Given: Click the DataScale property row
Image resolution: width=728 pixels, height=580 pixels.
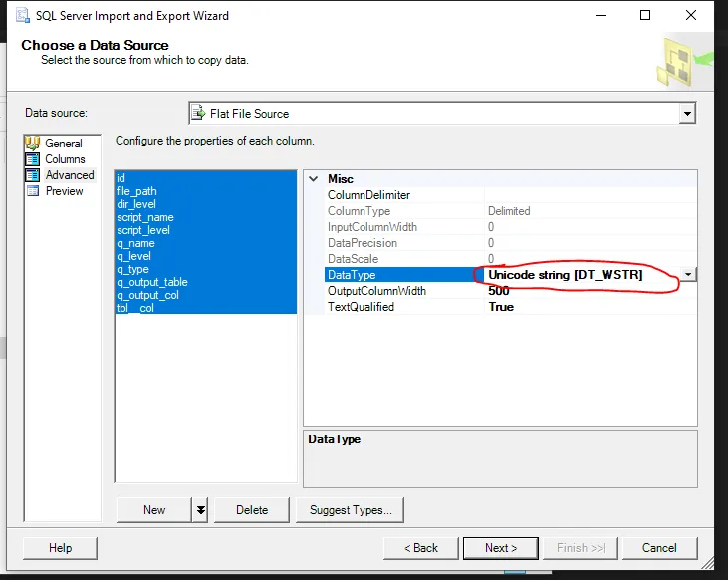Looking at the screenshot, I should click(x=511, y=258).
